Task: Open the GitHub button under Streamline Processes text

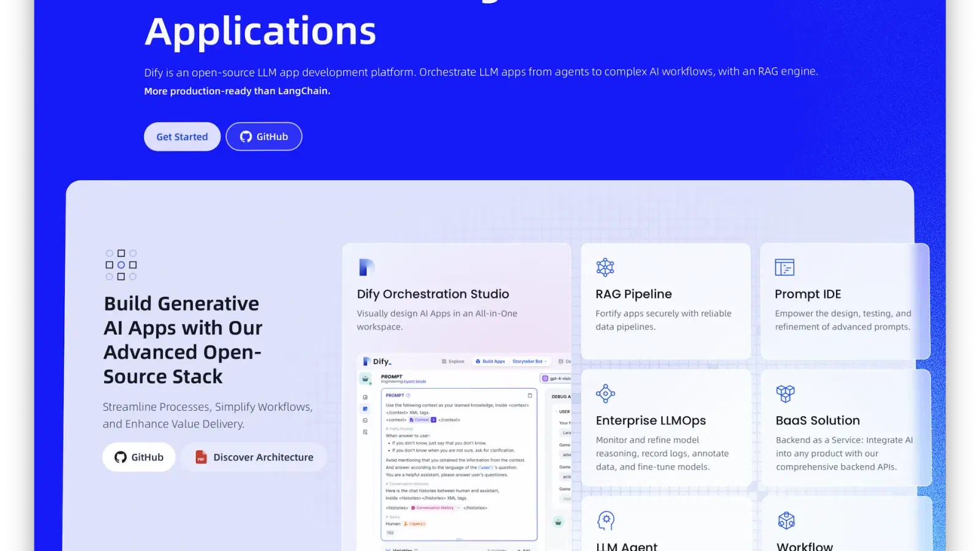Action: pyautogui.click(x=139, y=457)
